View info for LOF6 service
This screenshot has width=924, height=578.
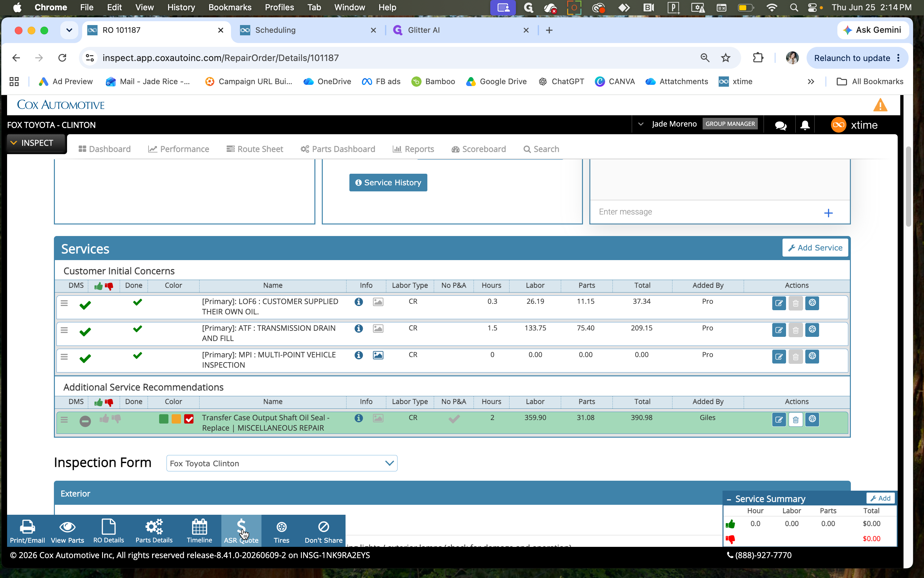[358, 302]
